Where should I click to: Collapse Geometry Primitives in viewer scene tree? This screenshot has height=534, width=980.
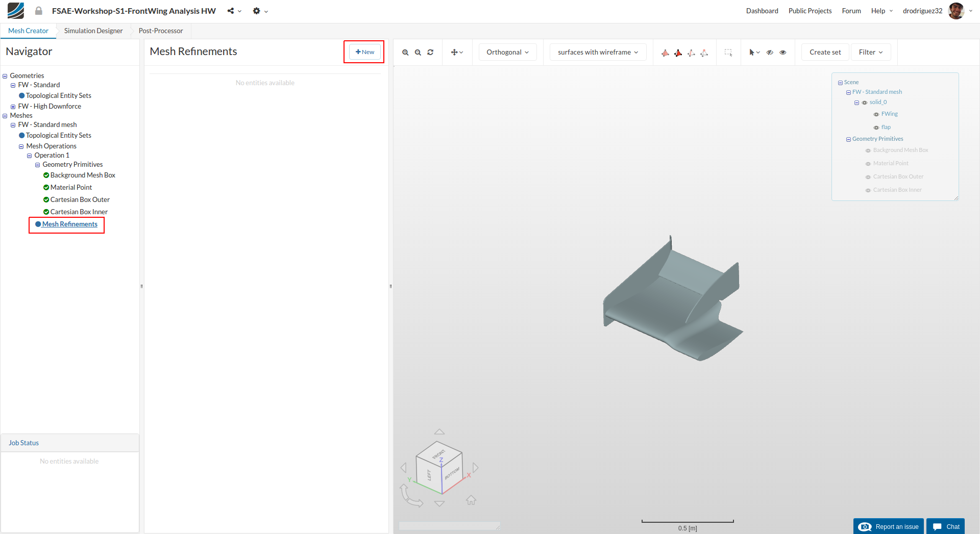[848, 139]
